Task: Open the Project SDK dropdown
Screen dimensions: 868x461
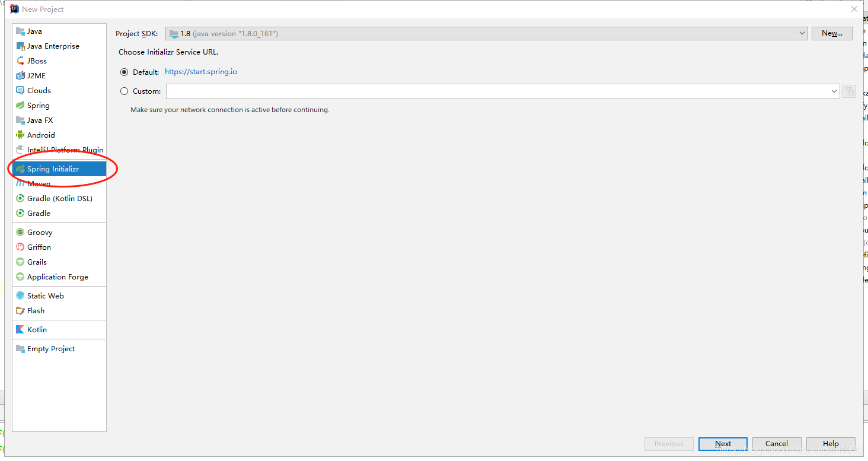Action: (x=487, y=34)
